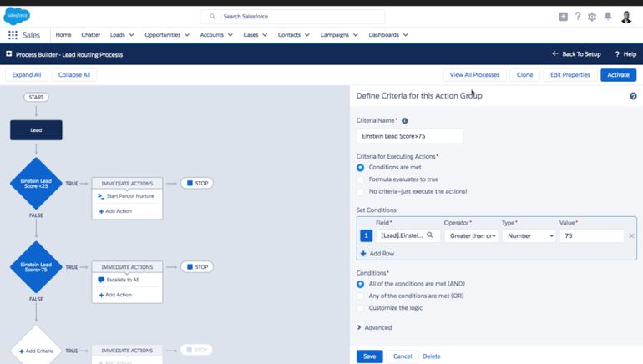Select Formula evaluates to true
The width and height of the screenshot is (643, 364).
coord(360,179)
